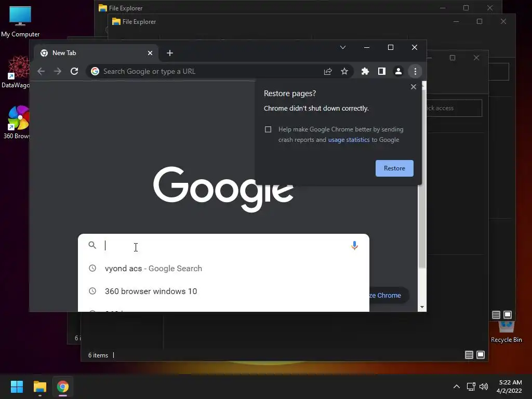The image size is (532, 399).
Task: Reload the page in Chrome
Action: coord(74,71)
